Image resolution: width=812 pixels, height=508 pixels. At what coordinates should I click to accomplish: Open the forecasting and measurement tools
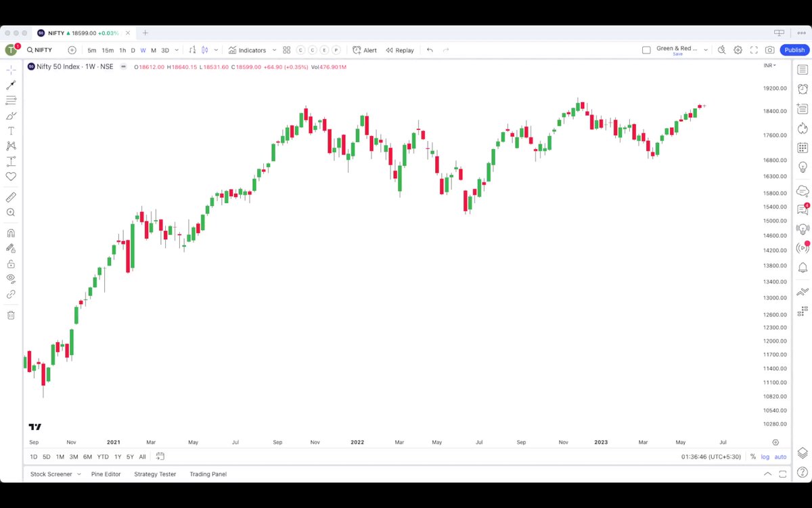coord(11,161)
